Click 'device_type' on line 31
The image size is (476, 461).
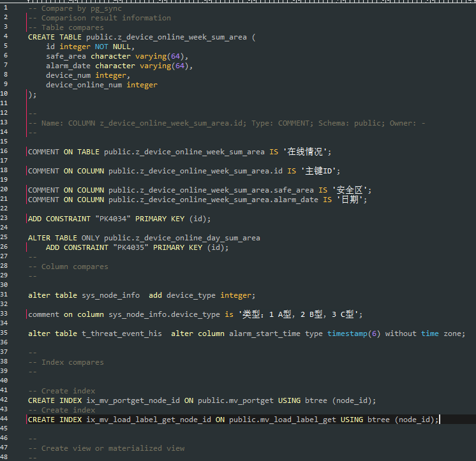191,295
